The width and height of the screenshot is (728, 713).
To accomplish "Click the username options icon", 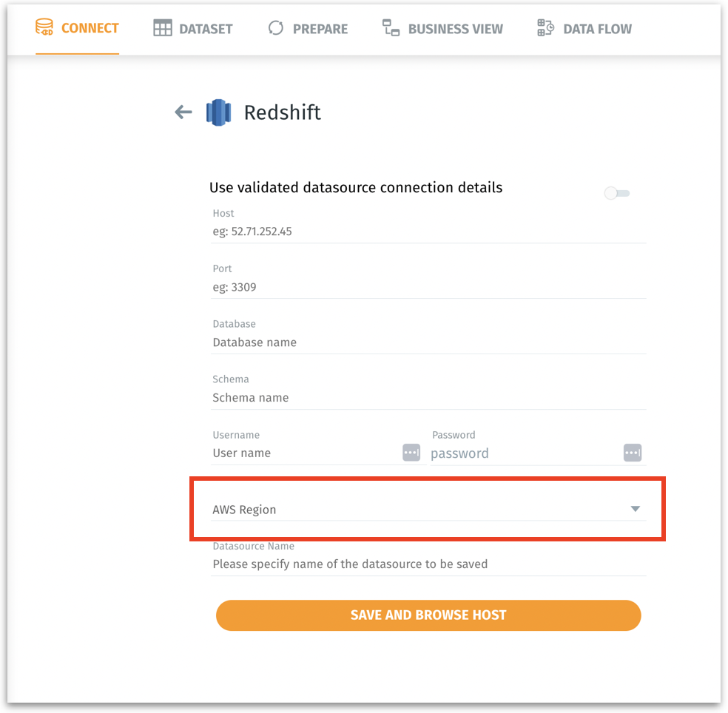I will click(x=411, y=453).
